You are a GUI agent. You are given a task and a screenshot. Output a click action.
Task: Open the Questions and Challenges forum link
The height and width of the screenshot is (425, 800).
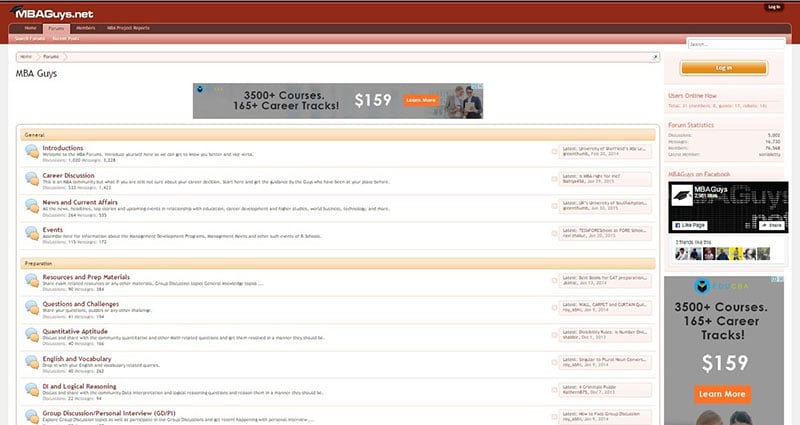point(81,304)
